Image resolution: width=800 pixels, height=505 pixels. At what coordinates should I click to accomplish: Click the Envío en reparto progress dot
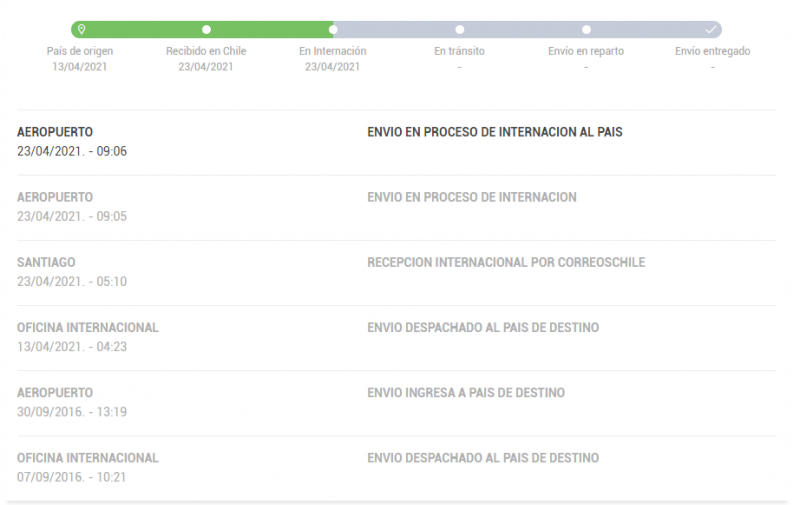pyautogui.click(x=586, y=29)
